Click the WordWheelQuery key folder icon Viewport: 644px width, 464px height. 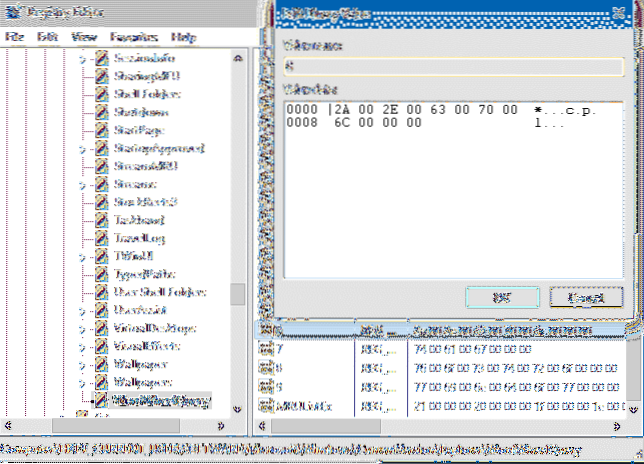click(x=101, y=400)
